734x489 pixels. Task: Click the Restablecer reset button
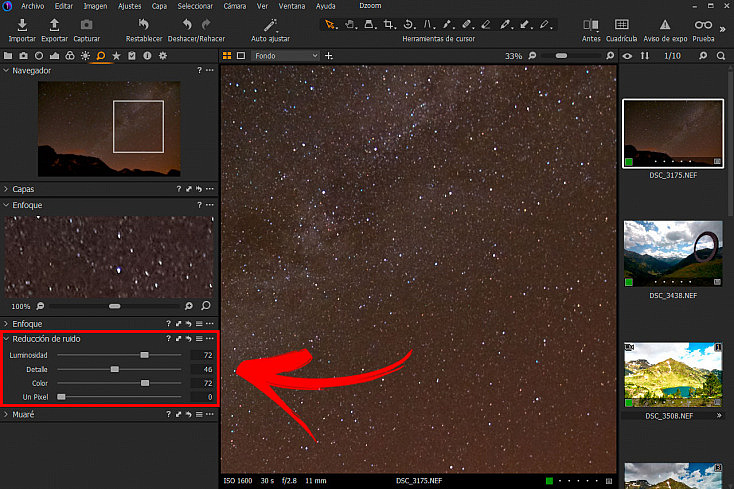[144, 30]
